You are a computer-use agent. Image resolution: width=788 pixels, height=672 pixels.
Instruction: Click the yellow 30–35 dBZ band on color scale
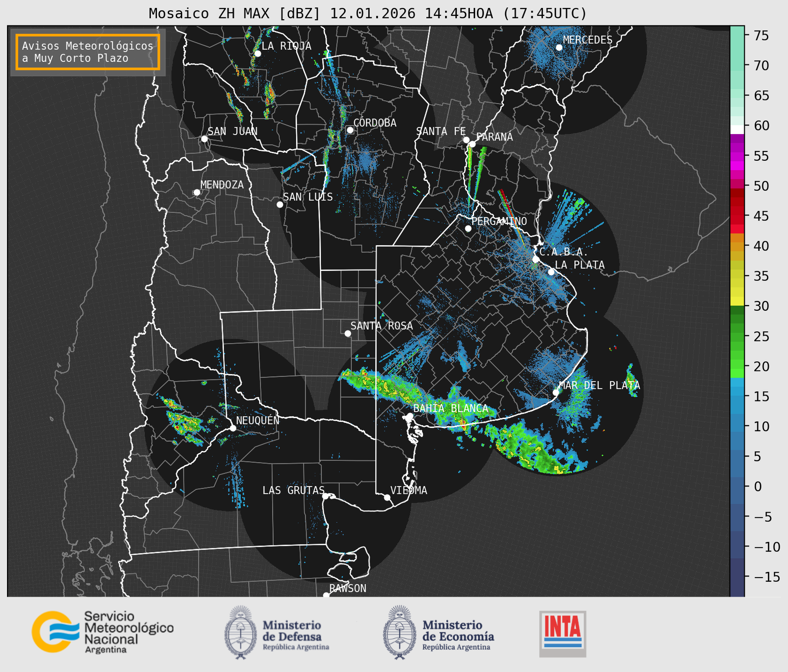737,291
